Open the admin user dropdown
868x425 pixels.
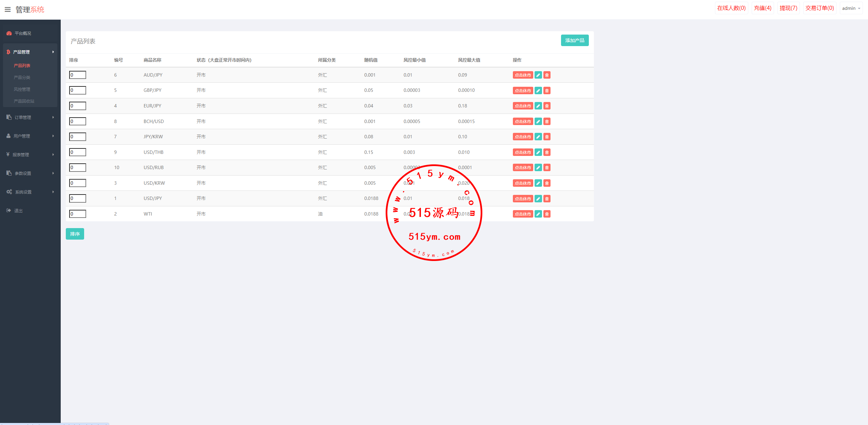pyautogui.click(x=851, y=8)
